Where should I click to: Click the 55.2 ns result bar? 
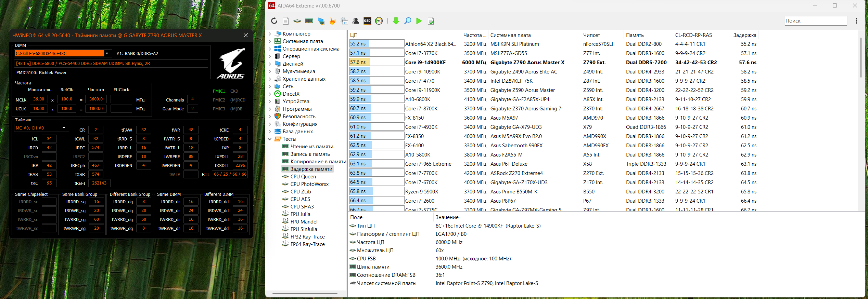(x=377, y=44)
